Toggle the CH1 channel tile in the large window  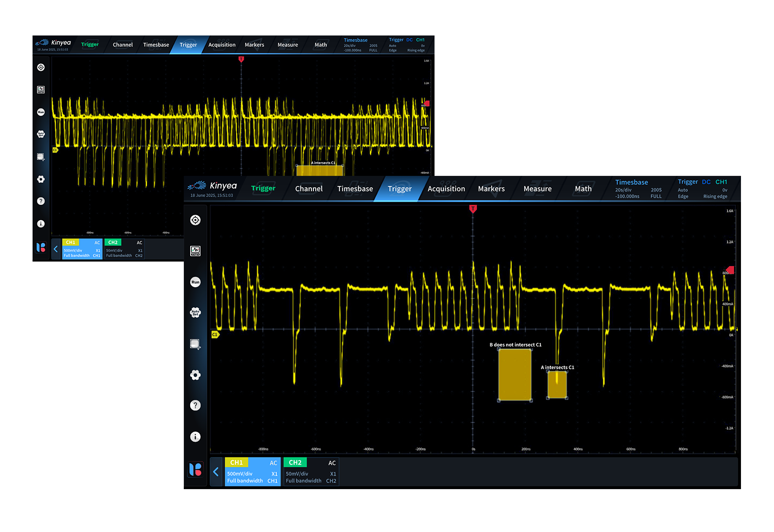252,472
